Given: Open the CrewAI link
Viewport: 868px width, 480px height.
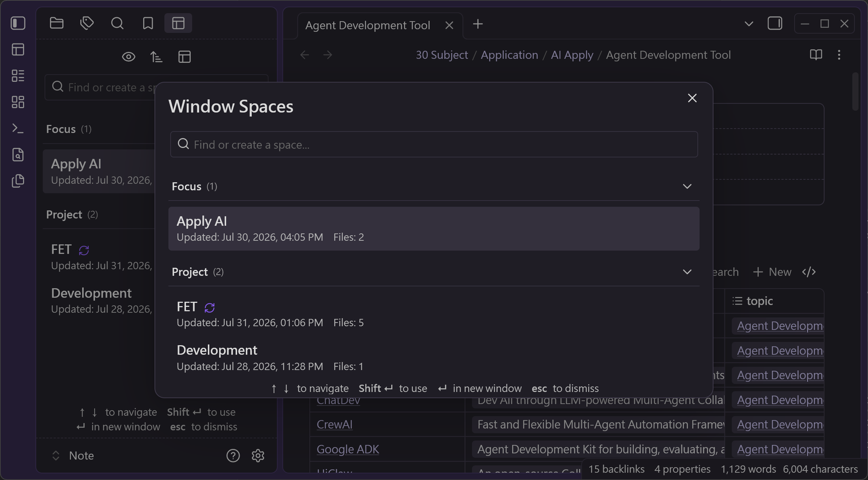Looking at the screenshot, I should [x=334, y=424].
